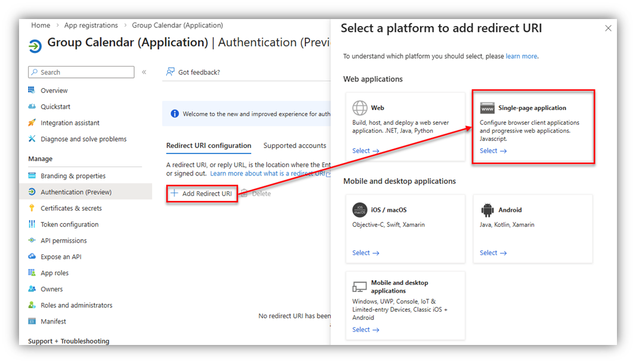Click the Integration assistant rocket icon
The image size is (636, 364).
[x=32, y=123]
